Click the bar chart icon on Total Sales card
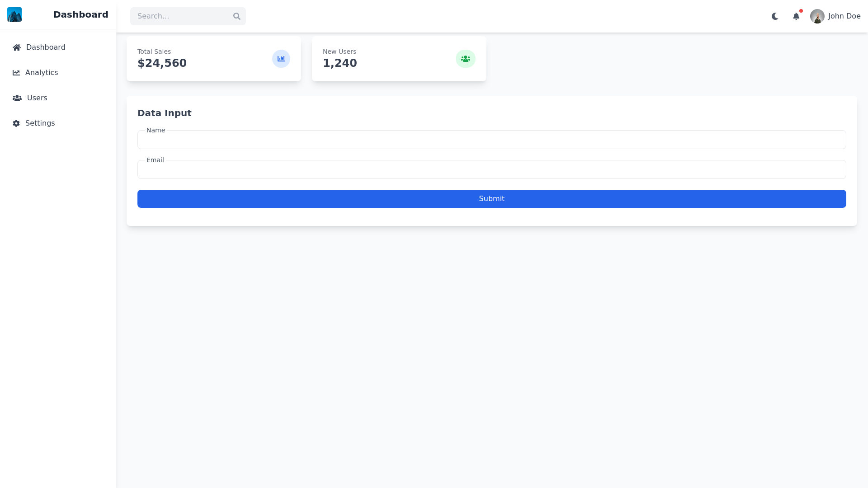The image size is (868, 488). click(281, 58)
